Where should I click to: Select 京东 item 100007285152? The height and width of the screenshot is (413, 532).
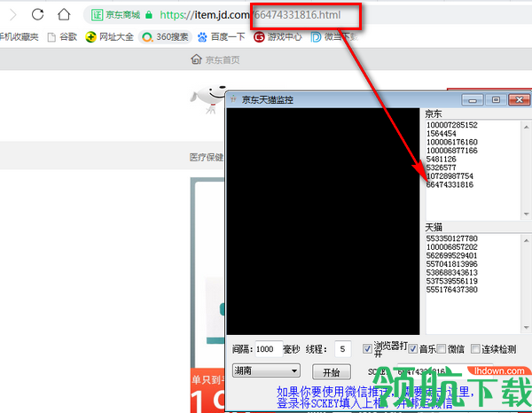click(452, 125)
